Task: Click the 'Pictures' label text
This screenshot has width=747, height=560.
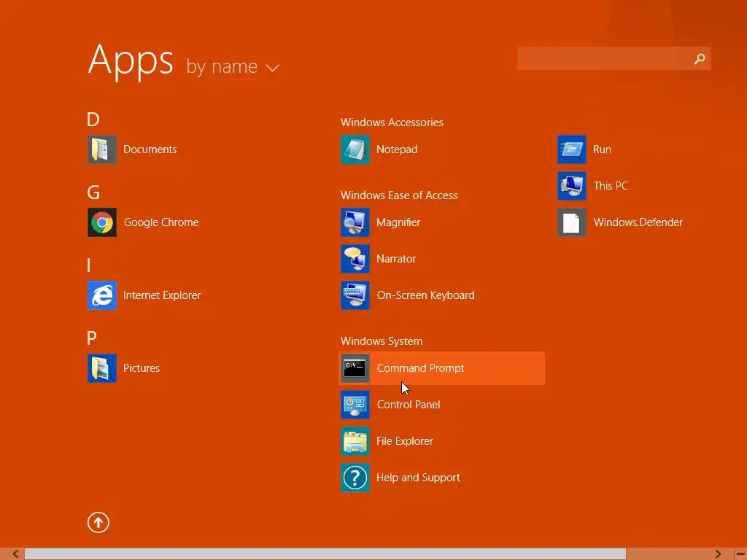Action: pyautogui.click(x=142, y=368)
